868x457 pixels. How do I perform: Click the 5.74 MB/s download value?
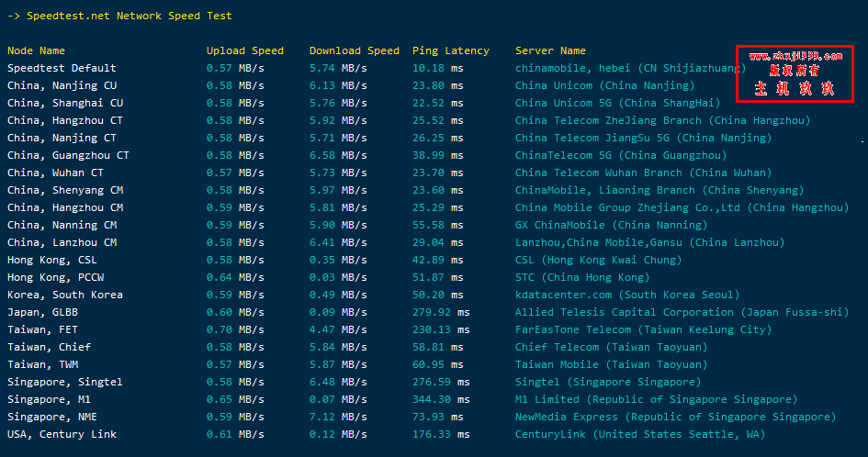pyautogui.click(x=338, y=68)
